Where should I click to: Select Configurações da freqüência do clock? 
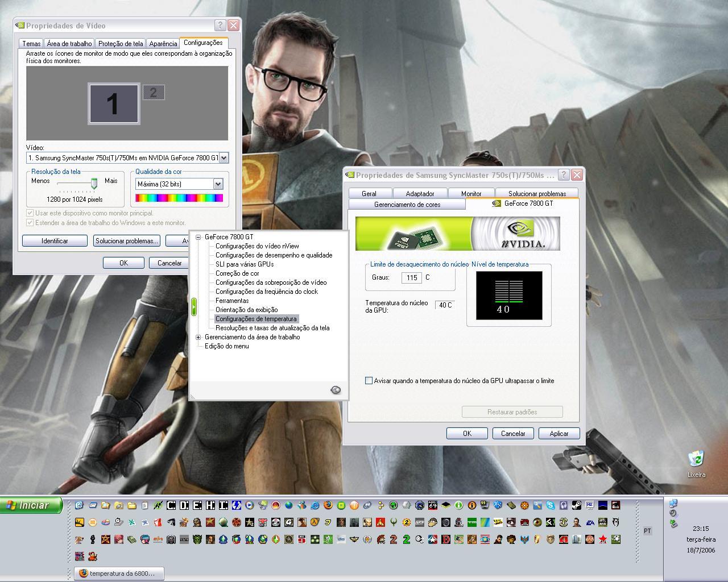click(267, 292)
